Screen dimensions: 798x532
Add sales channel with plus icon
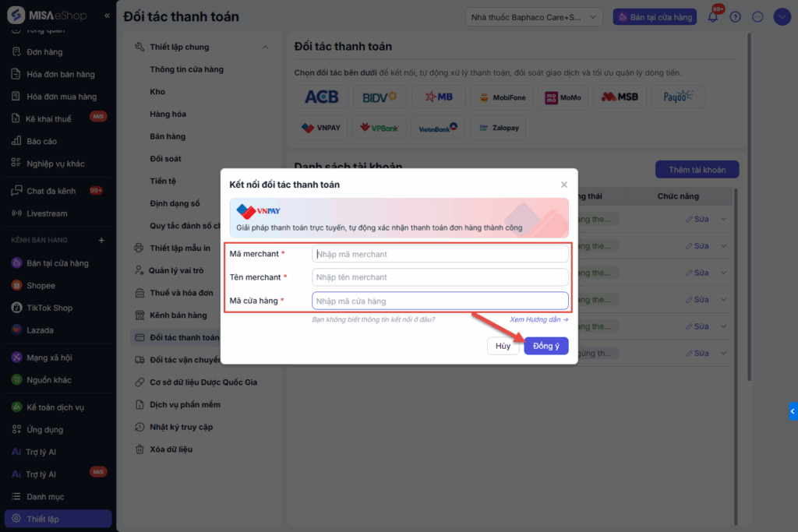click(x=101, y=240)
